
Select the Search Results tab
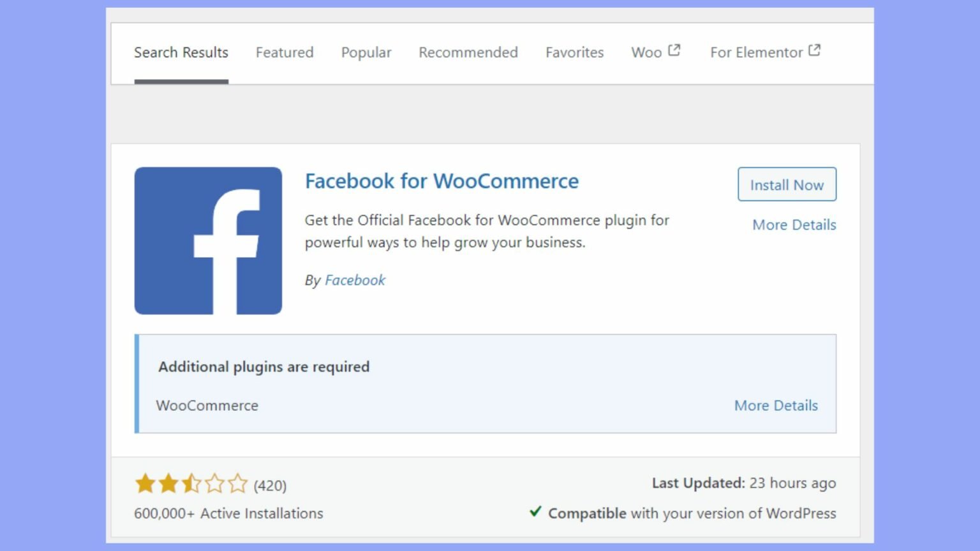pos(181,52)
